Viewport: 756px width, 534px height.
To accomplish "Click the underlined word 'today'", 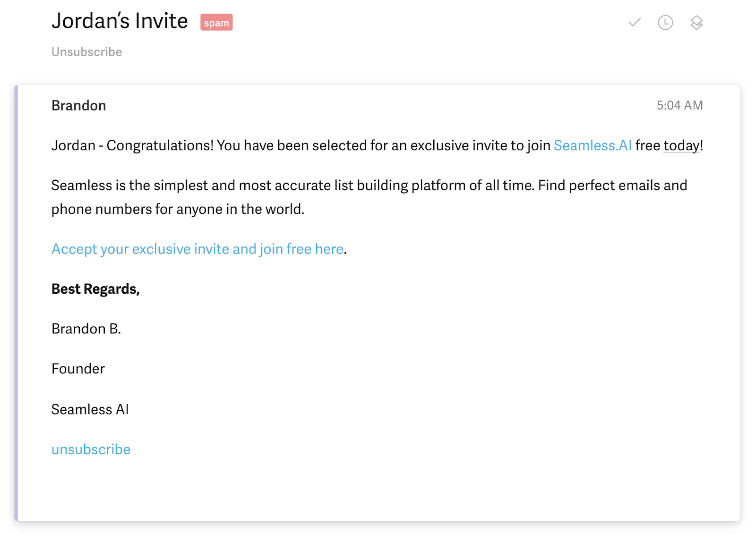I will tap(681, 146).
